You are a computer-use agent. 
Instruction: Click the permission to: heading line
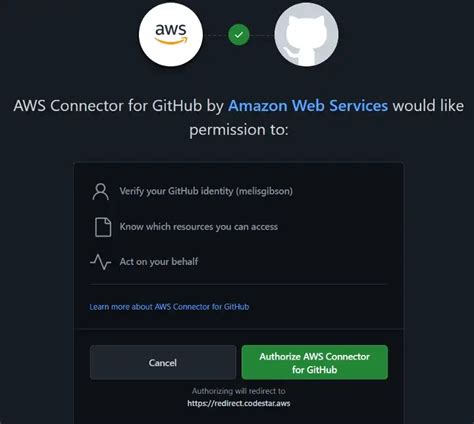(x=239, y=130)
